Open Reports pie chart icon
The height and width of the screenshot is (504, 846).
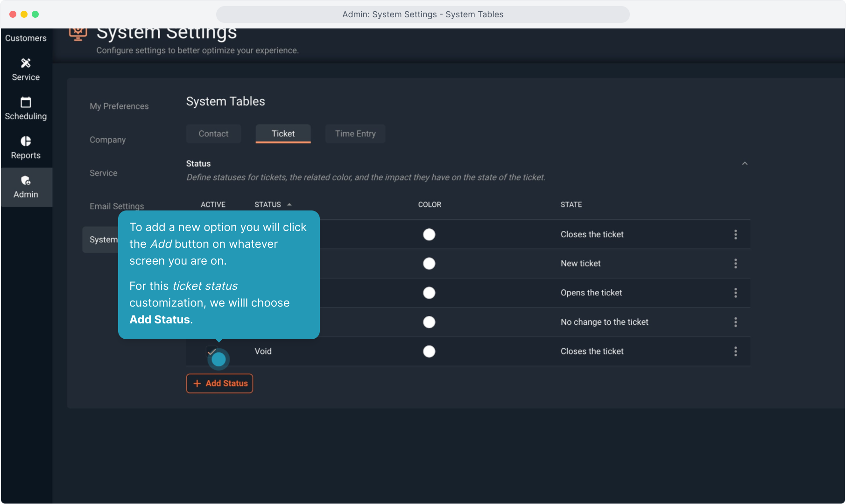click(x=26, y=141)
